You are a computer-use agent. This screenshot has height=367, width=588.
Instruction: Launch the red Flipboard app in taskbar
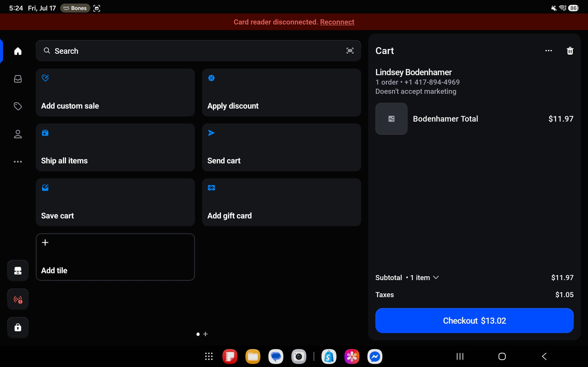tap(230, 356)
